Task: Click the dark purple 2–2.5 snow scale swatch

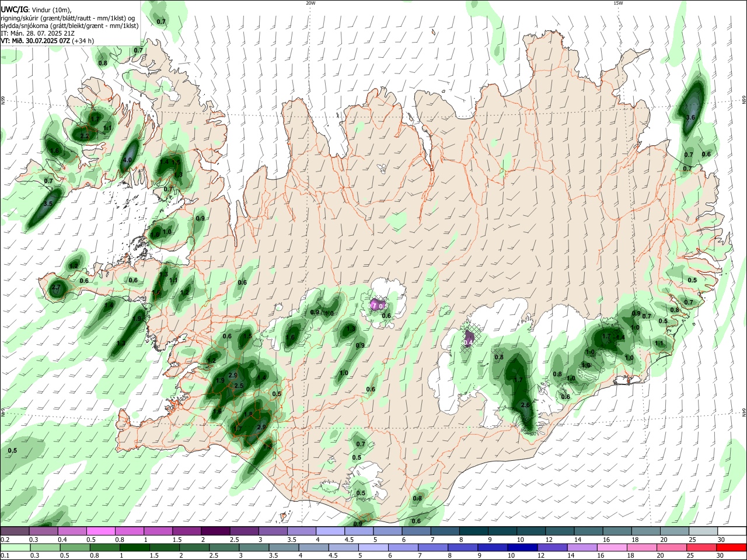Action: [215, 531]
